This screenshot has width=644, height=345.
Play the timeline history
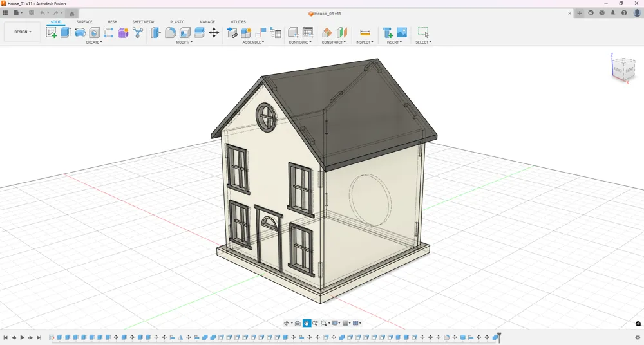pyautogui.click(x=22, y=338)
